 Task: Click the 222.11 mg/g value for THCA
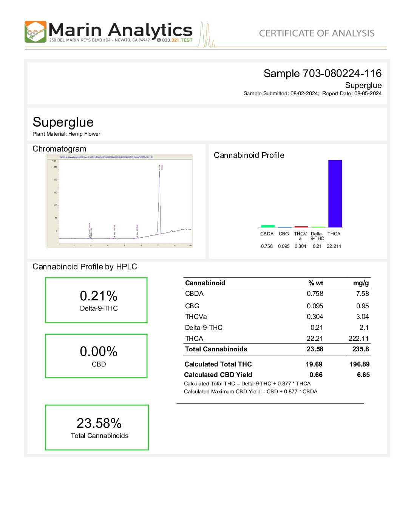click(x=359, y=339)
